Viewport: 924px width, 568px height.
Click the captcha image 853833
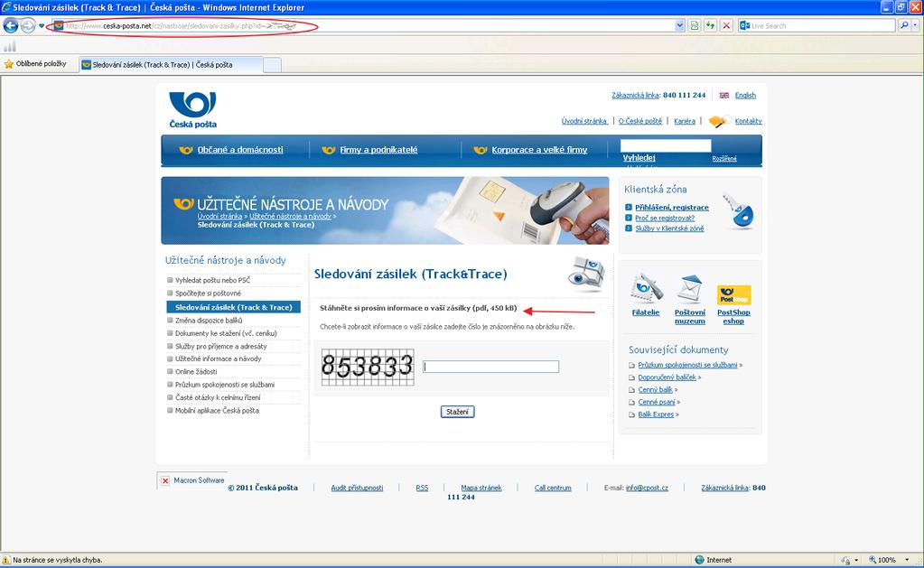tap(368, 367)
